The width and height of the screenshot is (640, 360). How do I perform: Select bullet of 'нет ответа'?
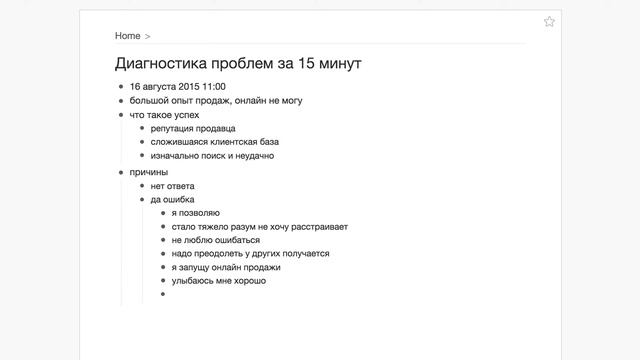[142, 186]
